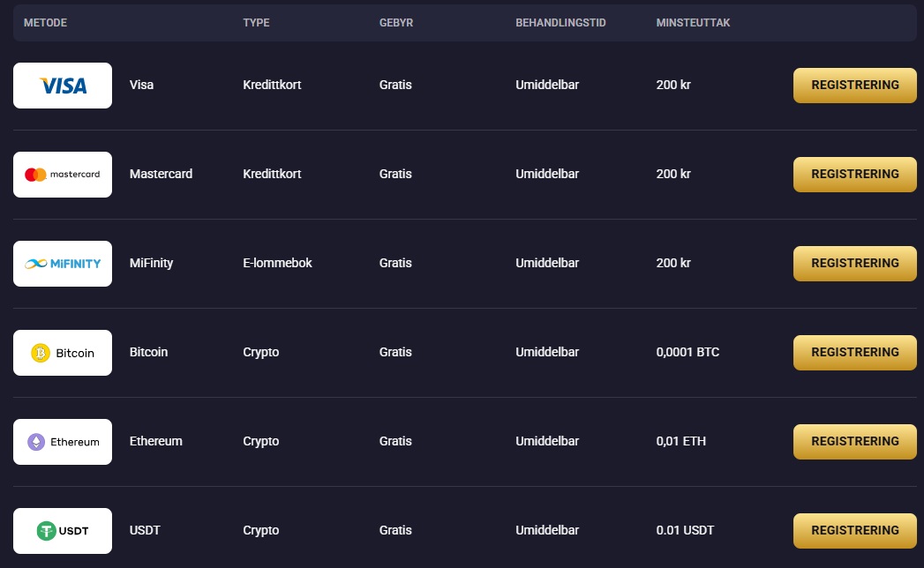Click Registrering button in USDT row
Image resolution: width=924 pixels, height=568 pixels.
click(x=854, y=530)
